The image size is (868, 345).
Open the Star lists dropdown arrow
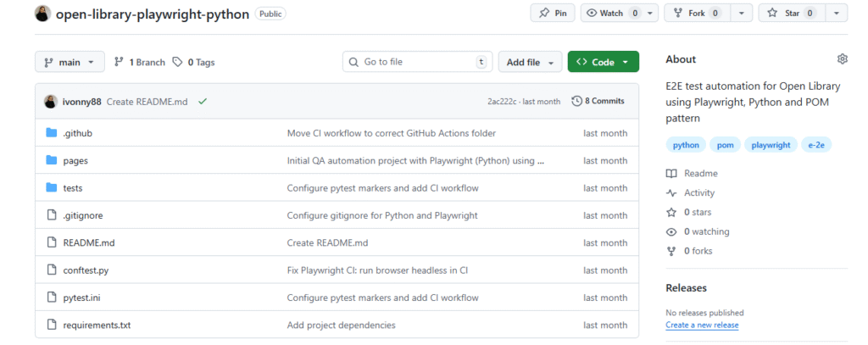(837, 14)
